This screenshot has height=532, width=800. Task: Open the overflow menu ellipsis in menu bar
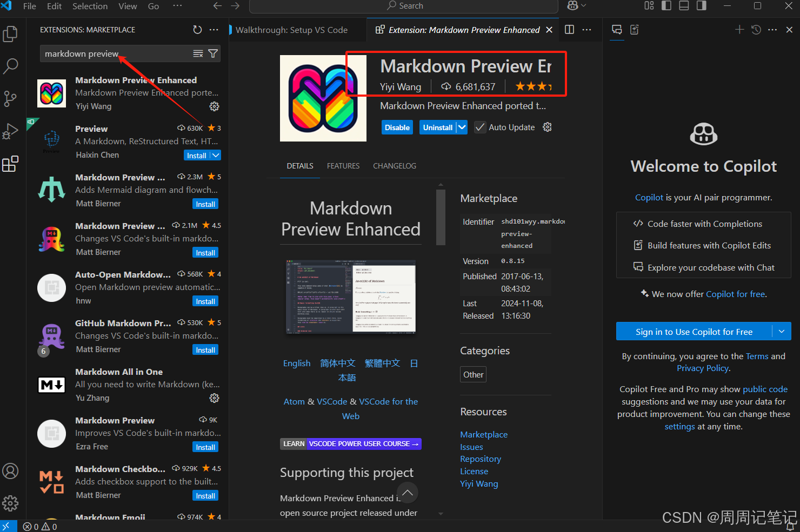click(177, 6)
